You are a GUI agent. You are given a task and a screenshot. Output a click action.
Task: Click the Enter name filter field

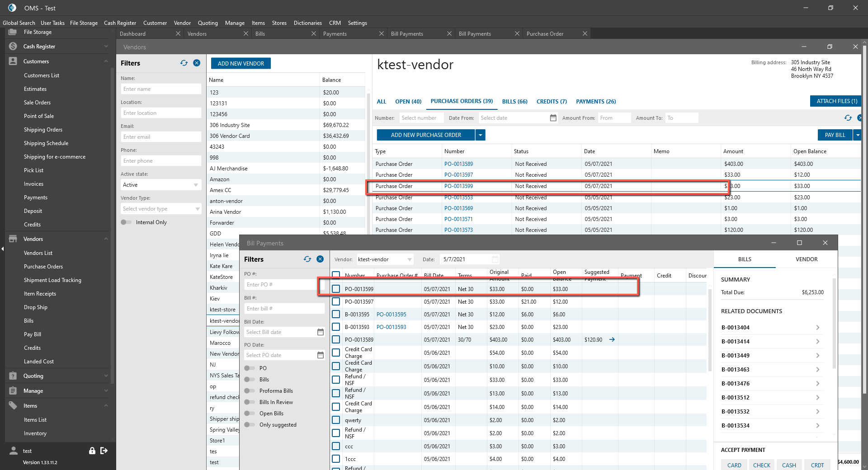pos(160,89)
